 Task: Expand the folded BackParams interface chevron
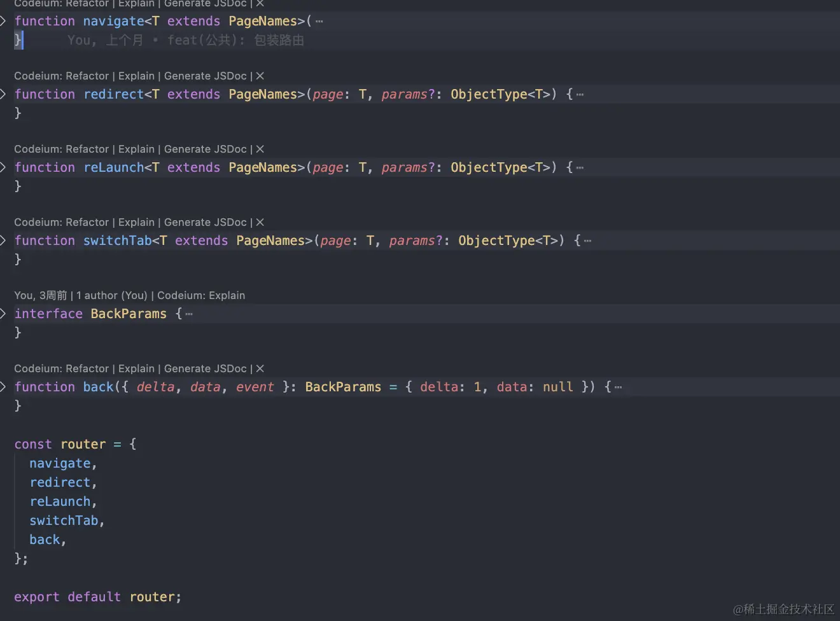click(x=3, y=314)
